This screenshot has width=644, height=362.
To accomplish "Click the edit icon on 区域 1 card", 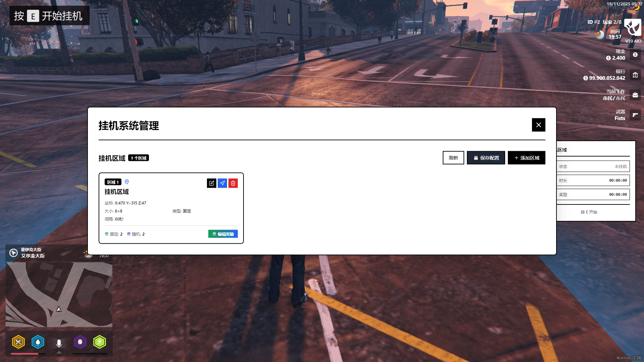I will click(212, 183).
